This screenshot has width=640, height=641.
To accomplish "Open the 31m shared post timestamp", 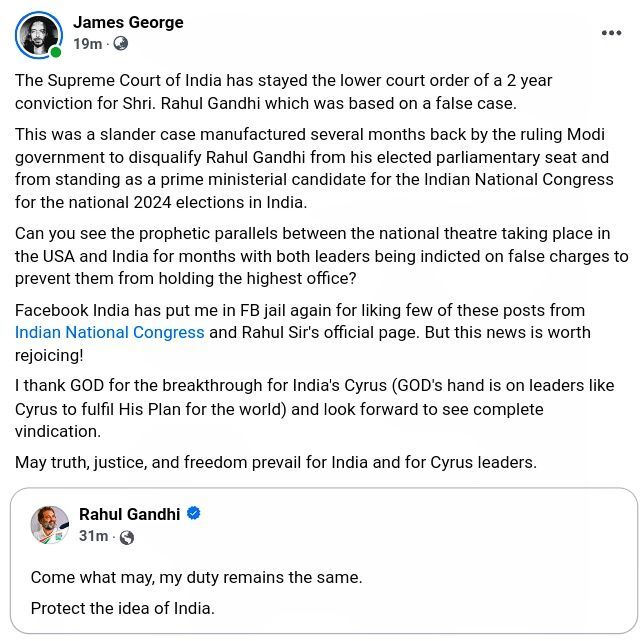I will (x=93, y=536).
